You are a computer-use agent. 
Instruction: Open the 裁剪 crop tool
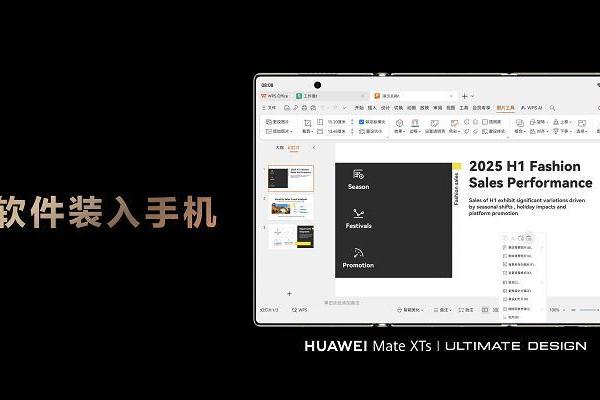tap(308, 126)
